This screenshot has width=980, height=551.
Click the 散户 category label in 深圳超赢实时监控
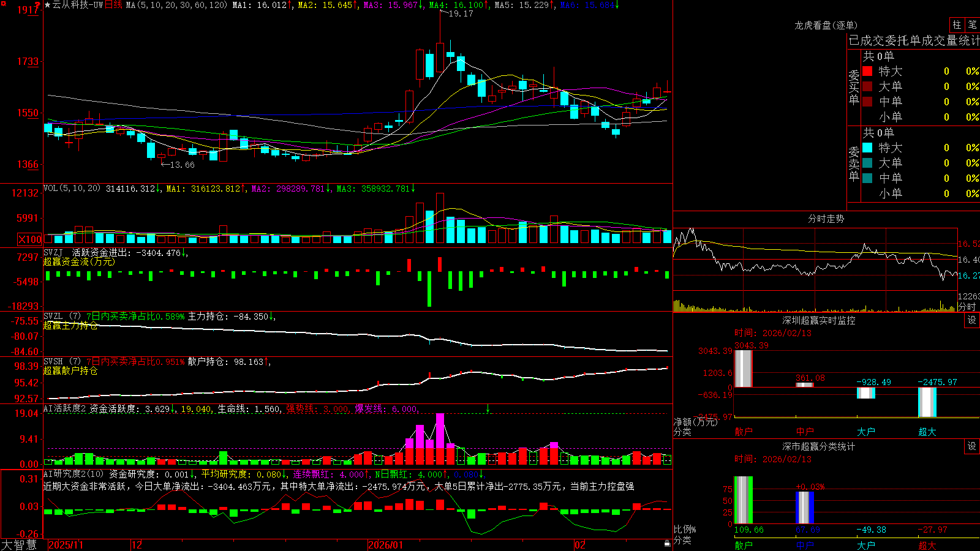[743, 432]
